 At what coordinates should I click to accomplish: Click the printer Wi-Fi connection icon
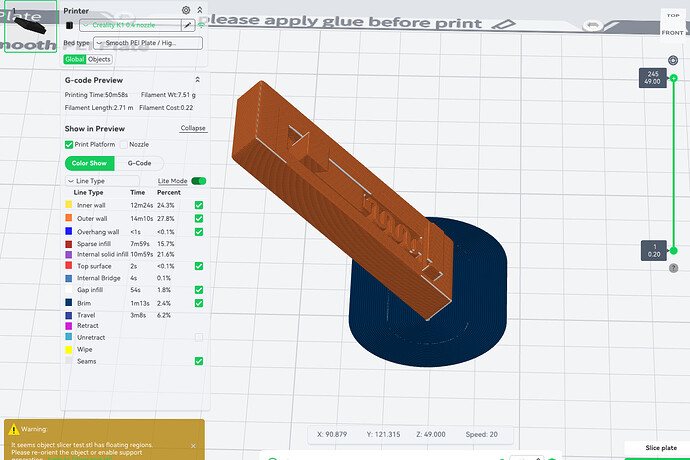point(200,24)
